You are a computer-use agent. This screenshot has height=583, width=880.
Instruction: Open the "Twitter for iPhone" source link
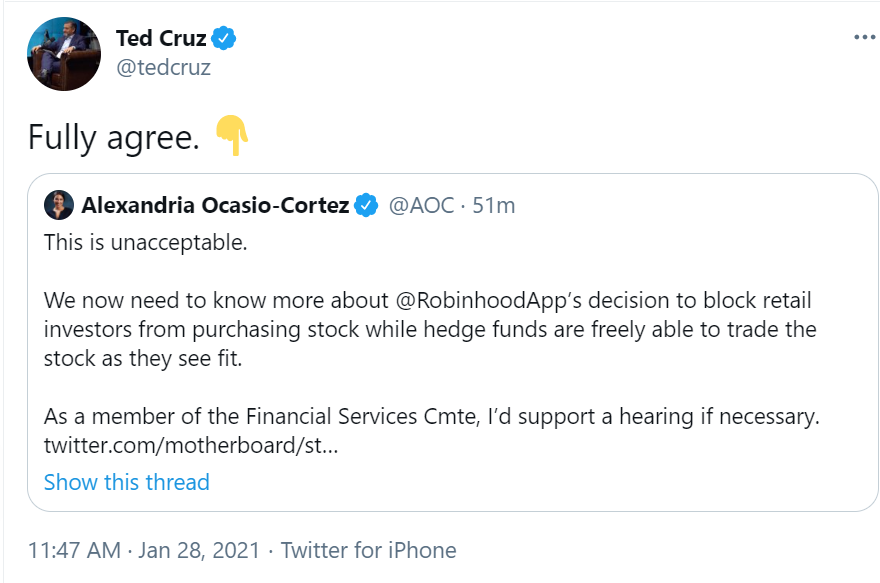click(368, 550)
